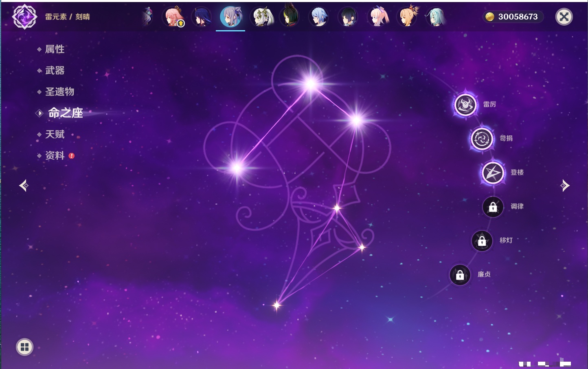Image resolution: width=588 pixels, height=369 pixels.
Task: Open the 苛捐 constellation node icon
Action: [x=482, y=139]
